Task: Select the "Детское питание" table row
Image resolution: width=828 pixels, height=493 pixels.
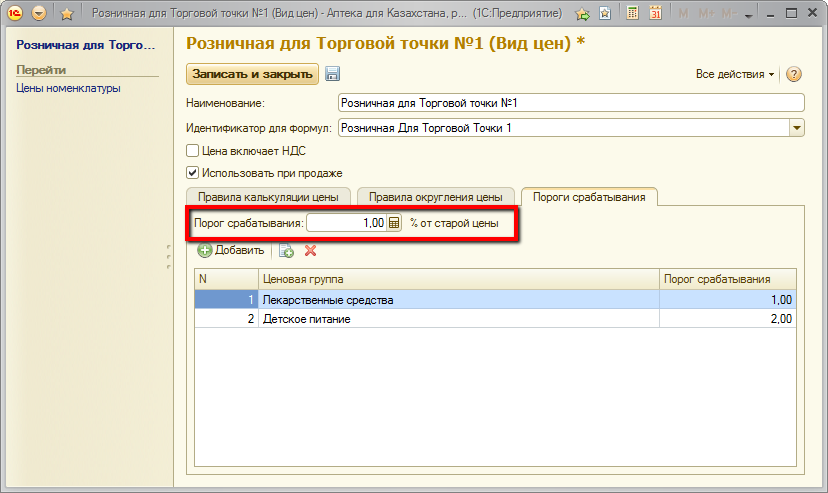Action: point(459,319)
